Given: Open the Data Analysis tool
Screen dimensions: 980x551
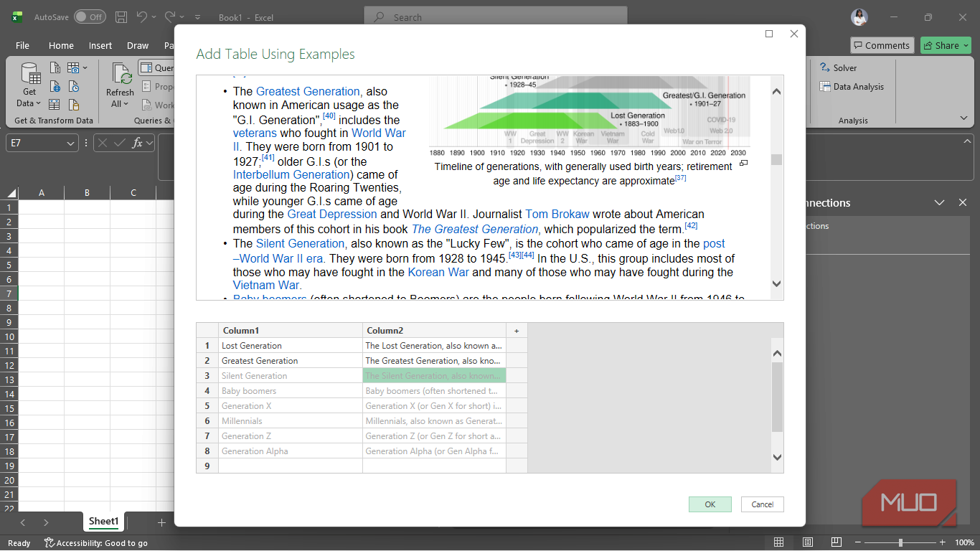Looking at the screenshot, I should 852,87.
